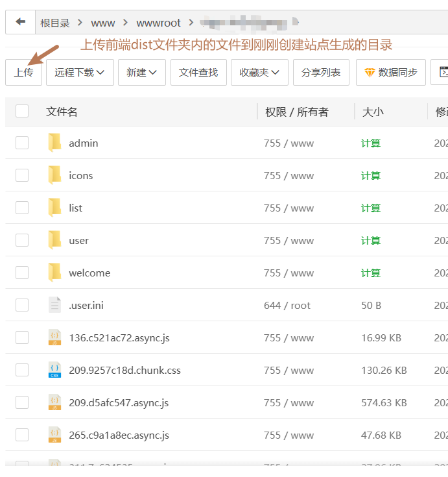Viewport: 448px width, 477px height.
Task: Select file name 265.c9a1a8ec.async.js
Action: coord(119,435)
